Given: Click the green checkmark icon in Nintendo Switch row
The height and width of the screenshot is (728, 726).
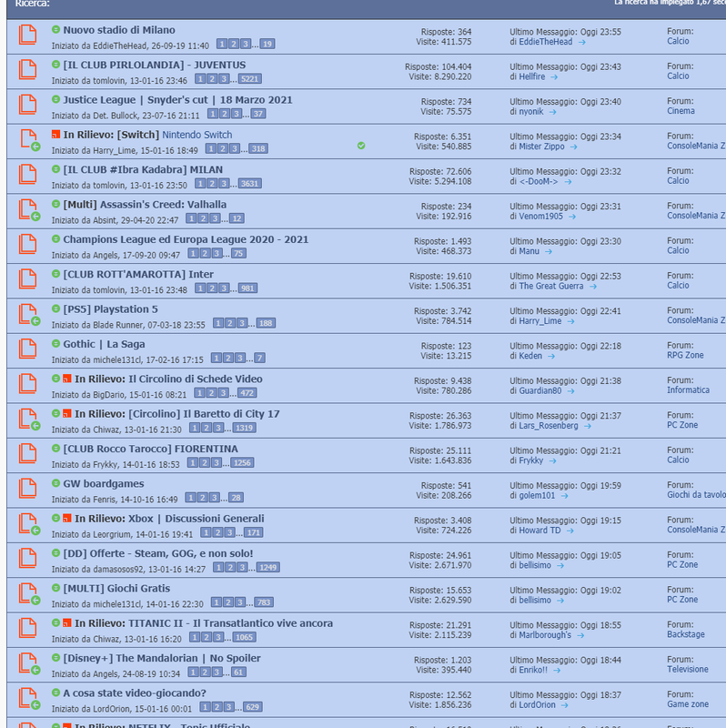Looking at the screenshot, I should pos(361,146).
